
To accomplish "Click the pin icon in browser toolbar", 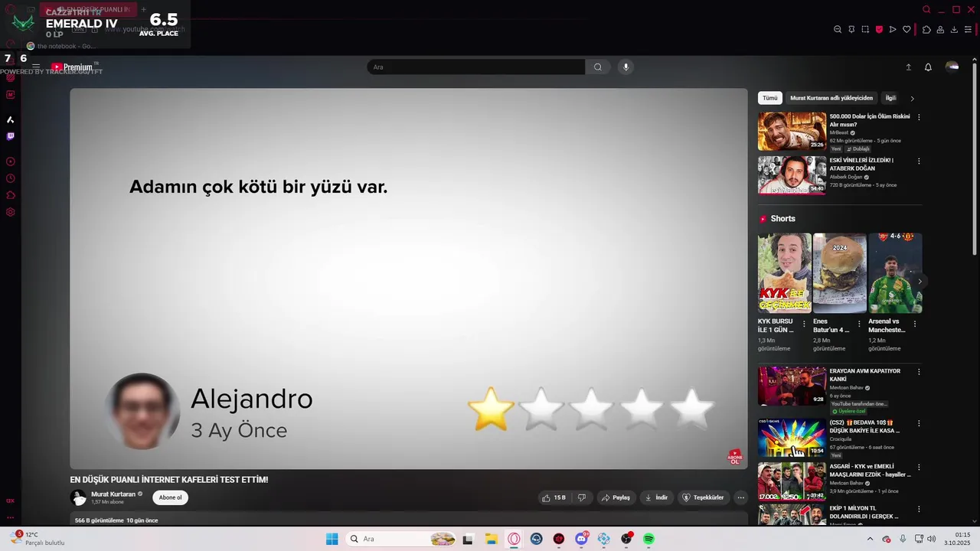I will tap(851, 30).
